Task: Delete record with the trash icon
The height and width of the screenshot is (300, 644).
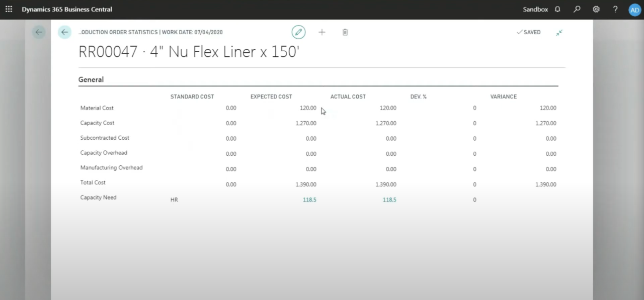Action: [345, 32]
